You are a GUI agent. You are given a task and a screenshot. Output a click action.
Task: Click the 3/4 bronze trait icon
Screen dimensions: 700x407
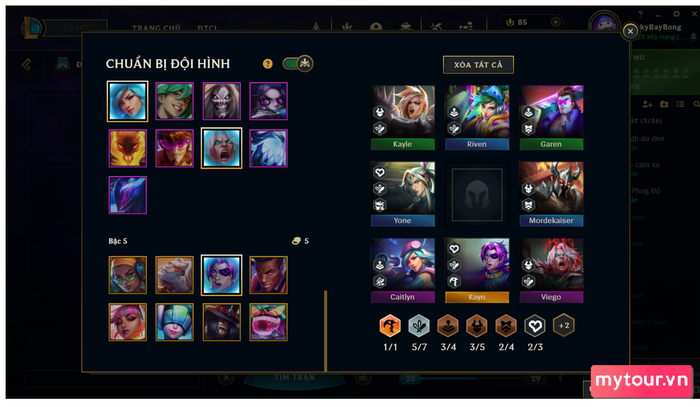click(448, 325)
